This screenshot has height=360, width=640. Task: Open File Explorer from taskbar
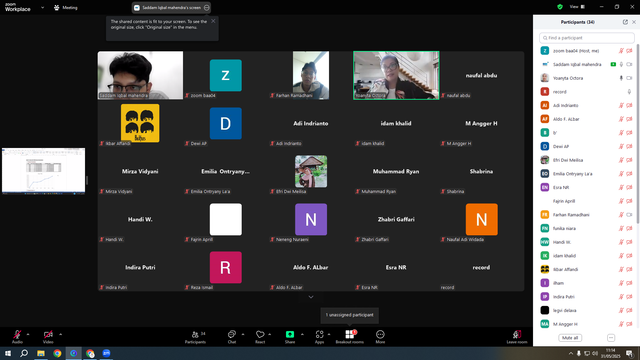pos(41,353)
